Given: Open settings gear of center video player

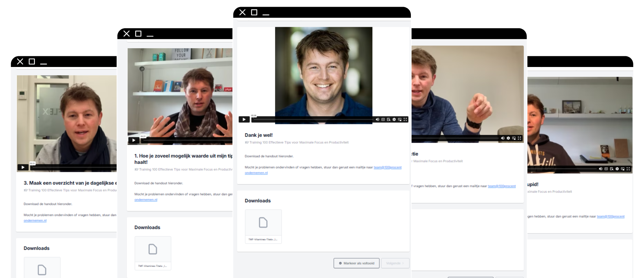Looking at the screenshot, I should pos(394,120).
